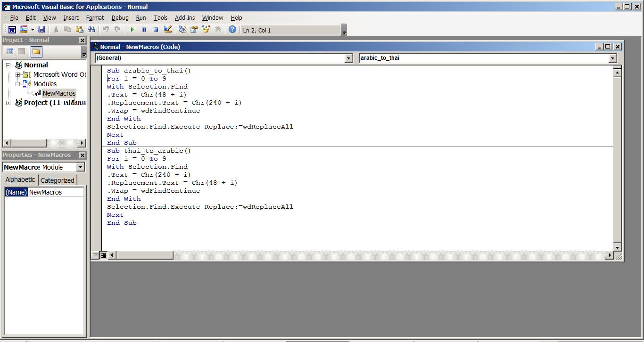Save Normal with the floppy disk icon
644x342 pixels.
point(41,30)
